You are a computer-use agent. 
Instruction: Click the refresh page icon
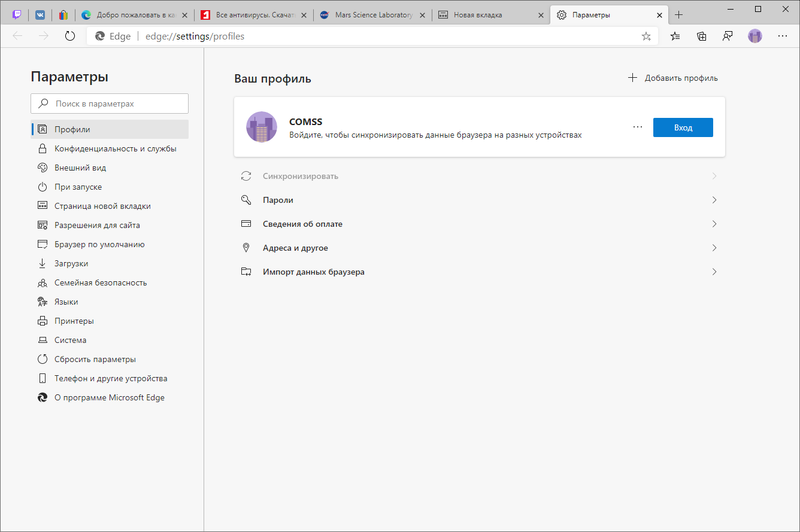click(70, 36)
